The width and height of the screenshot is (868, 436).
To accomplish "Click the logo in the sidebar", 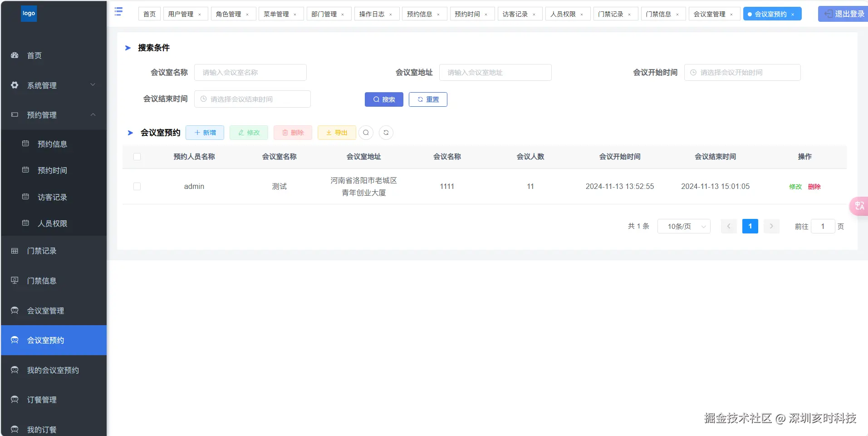I will 29,14.
